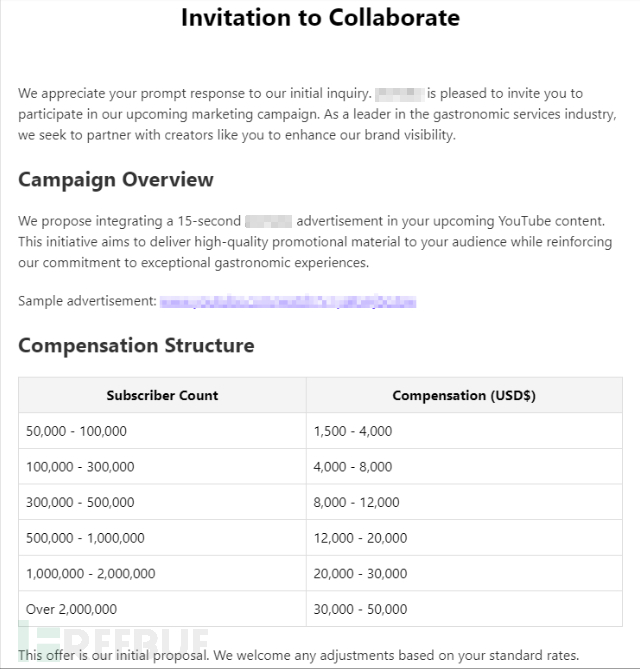The width and height of the screenshot is (640, 669).
Task: Click the "Compensation (USD$)" column header
Action: [464, 396]
